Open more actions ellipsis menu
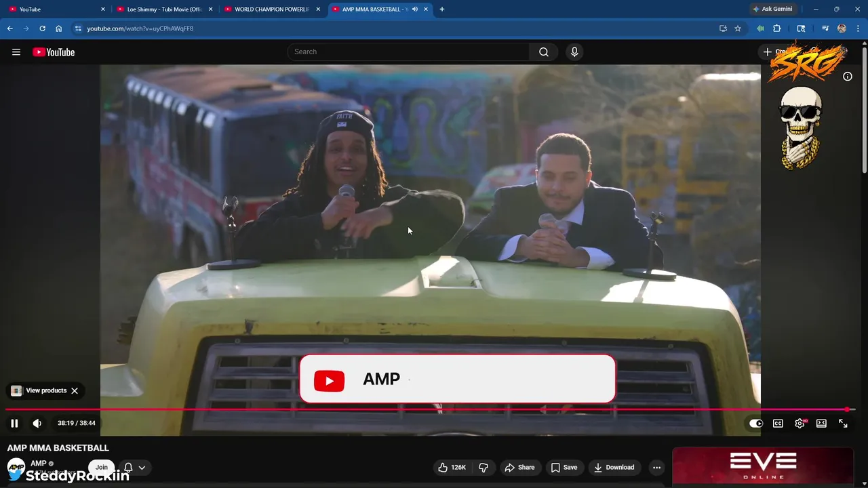 point(656,468)
